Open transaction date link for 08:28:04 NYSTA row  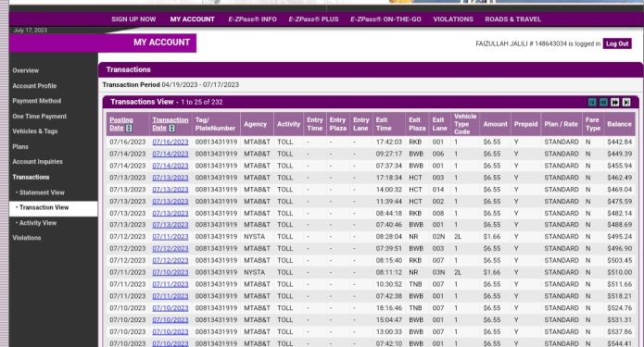(170, 237)
